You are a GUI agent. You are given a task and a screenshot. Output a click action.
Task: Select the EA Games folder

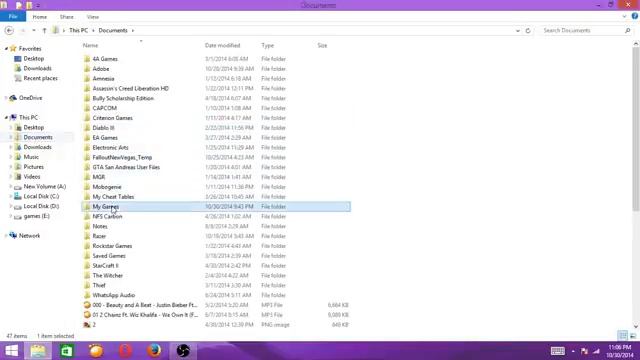click(105, 138)
